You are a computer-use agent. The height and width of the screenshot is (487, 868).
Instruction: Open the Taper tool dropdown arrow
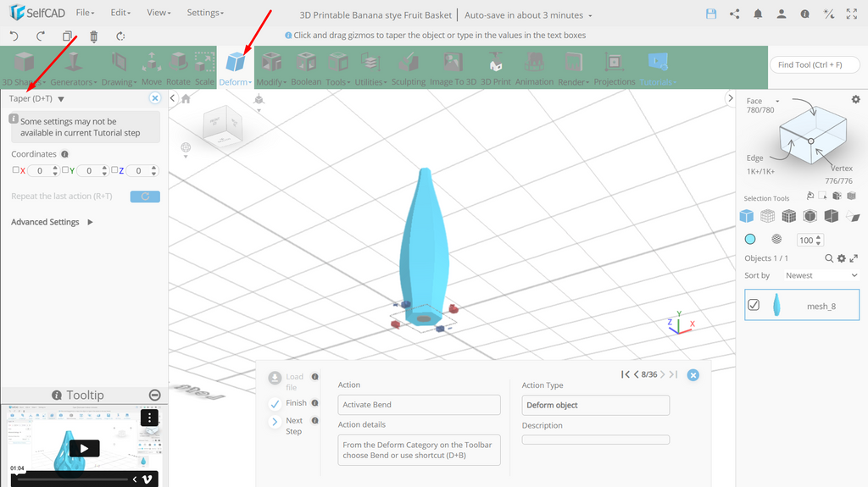(x=61, y=99)
